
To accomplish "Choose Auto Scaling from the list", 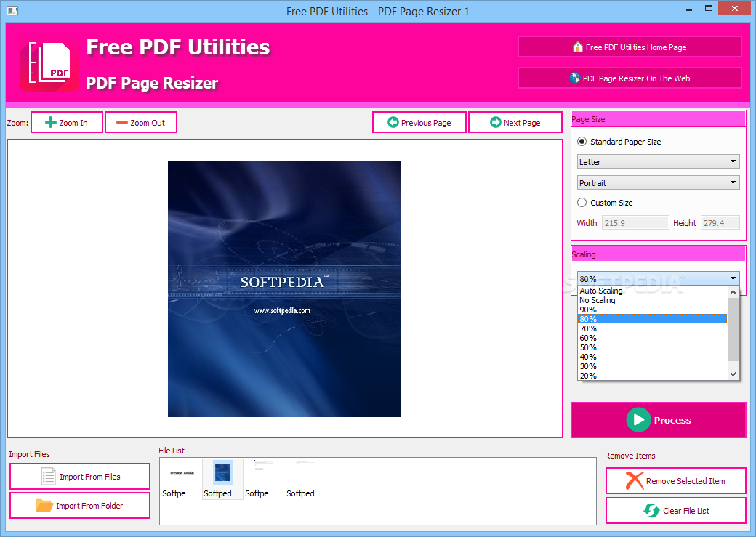I will click(x=652, y=291).
